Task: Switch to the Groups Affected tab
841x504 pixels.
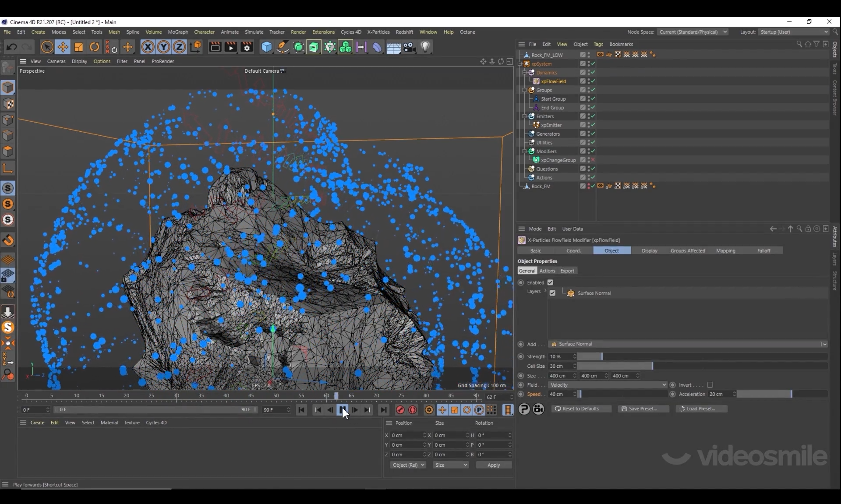Action: (x=688, y=250)
